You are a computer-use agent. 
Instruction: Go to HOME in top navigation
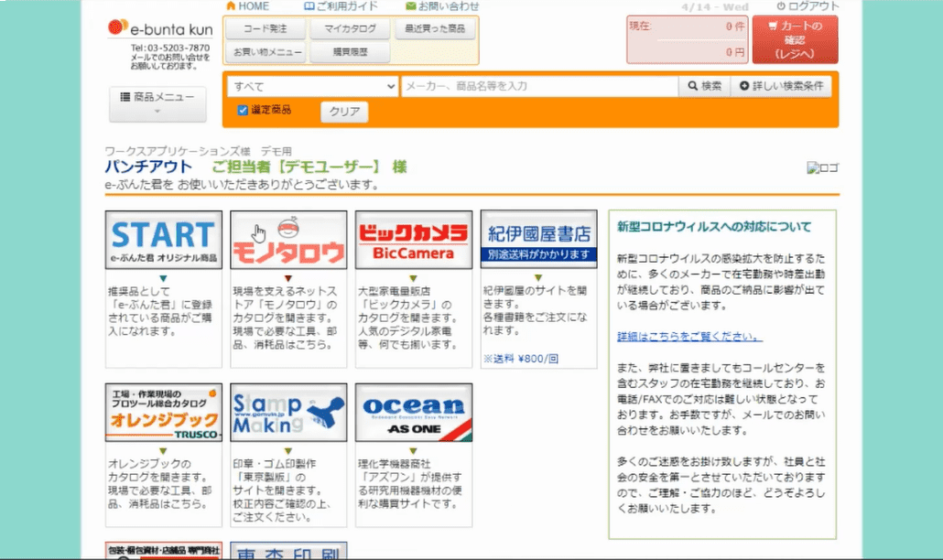[x=247, y=6]
